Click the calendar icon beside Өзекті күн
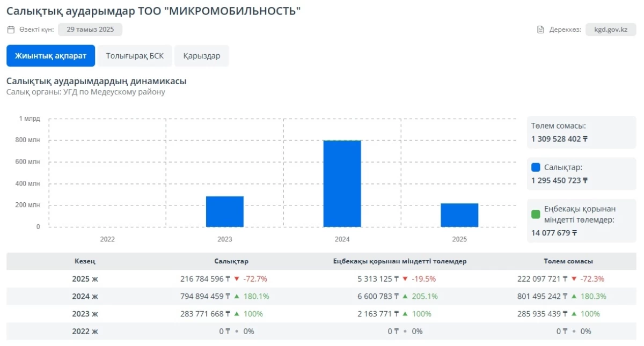 pyautogui.click(x=11, y=30)
